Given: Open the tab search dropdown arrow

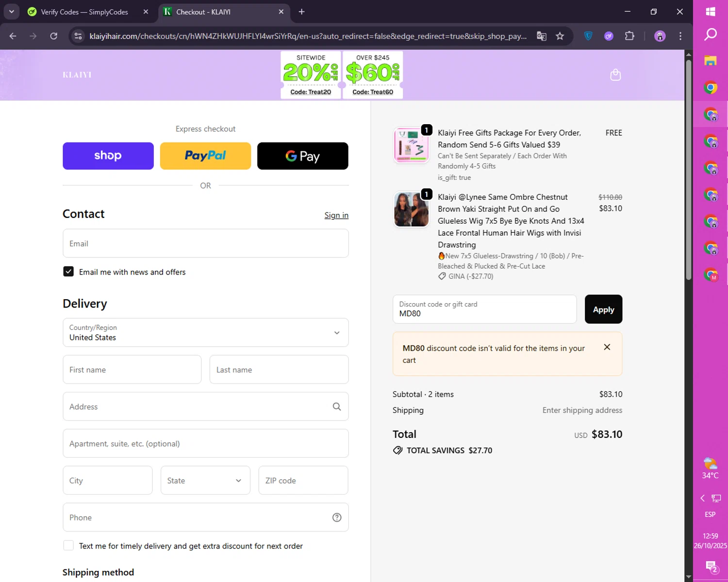Looking at the screenshot, I should (x=12, y=12).
